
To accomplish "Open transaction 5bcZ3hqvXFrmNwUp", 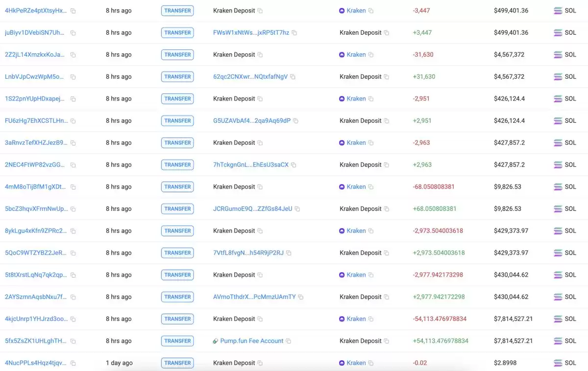I will point(36,209).
